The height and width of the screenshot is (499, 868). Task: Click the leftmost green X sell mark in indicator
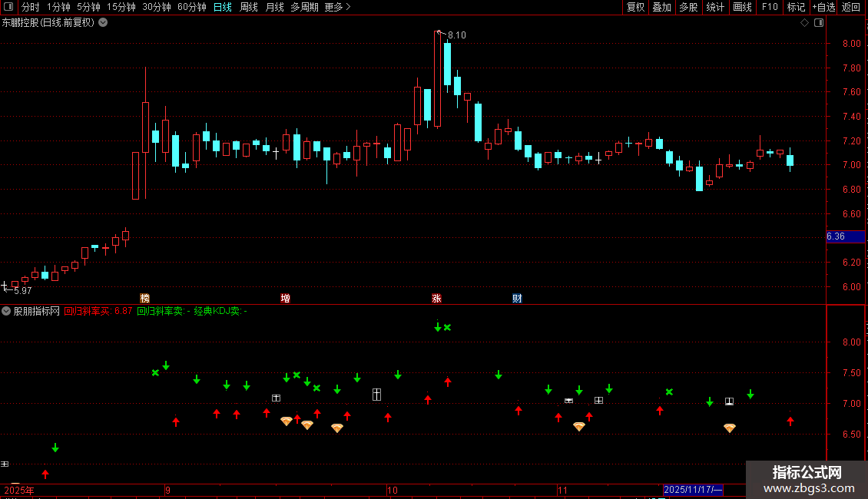(156, 372)
